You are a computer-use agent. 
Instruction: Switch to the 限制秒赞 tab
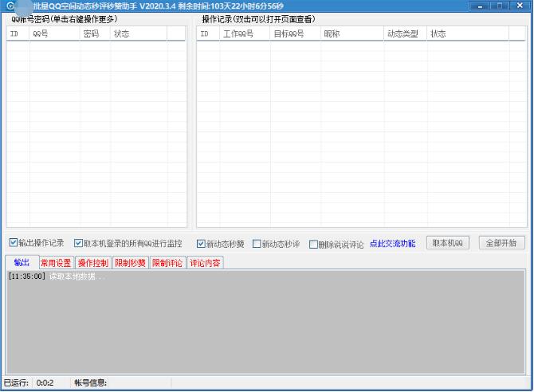[x=130, y=263]
